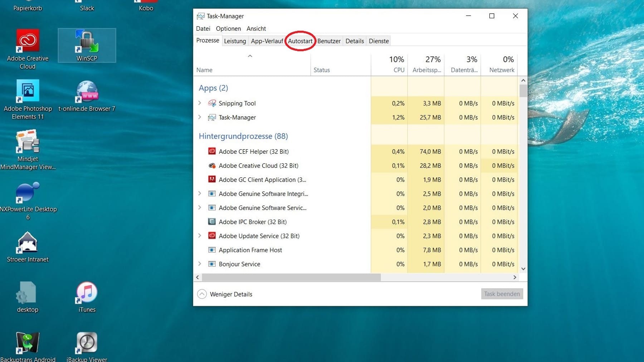Click the Snipping Tool scissors icon

212,103
